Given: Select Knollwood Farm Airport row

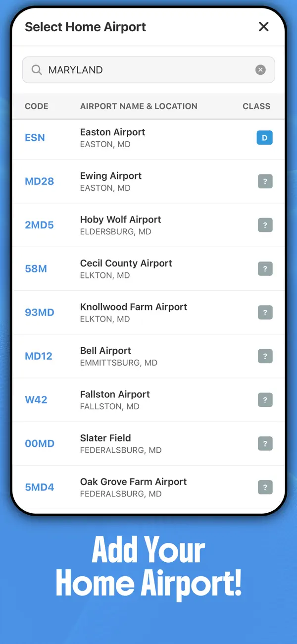Looking at the screenshot, I should pyautogui.click(x=148, y=313).
